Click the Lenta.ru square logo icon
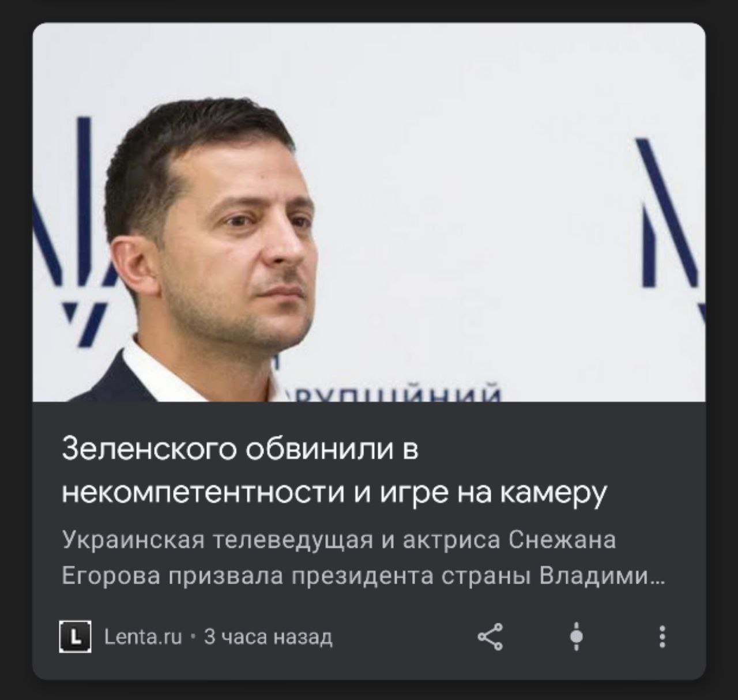 pos(75,637)
